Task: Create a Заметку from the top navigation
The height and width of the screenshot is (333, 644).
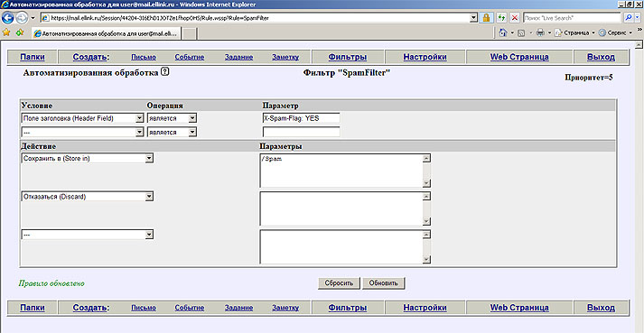Action: [x=285, y=58]
